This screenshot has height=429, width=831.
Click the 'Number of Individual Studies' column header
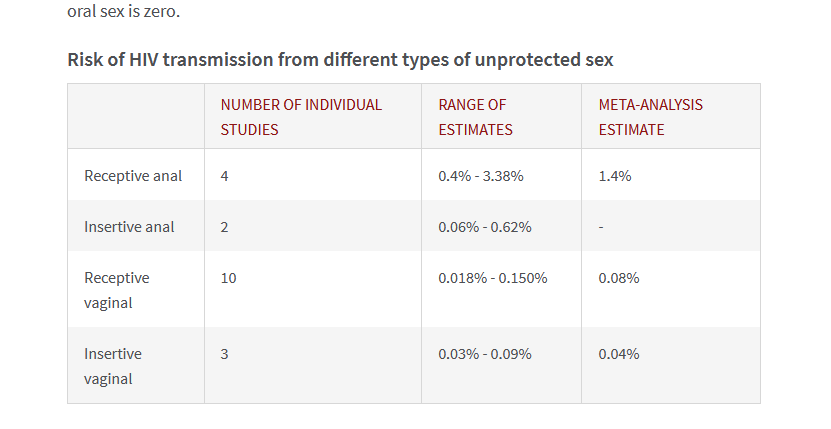(301, 116)
